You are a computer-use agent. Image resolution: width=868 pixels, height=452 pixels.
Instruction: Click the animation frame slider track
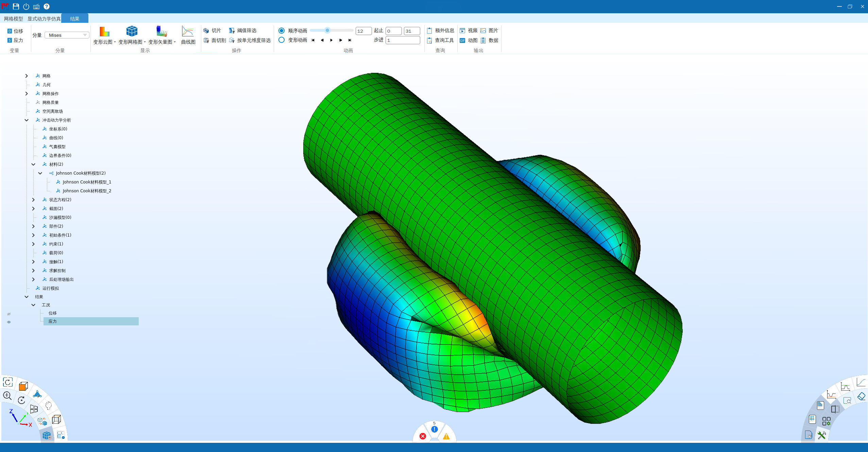point(340,31)
